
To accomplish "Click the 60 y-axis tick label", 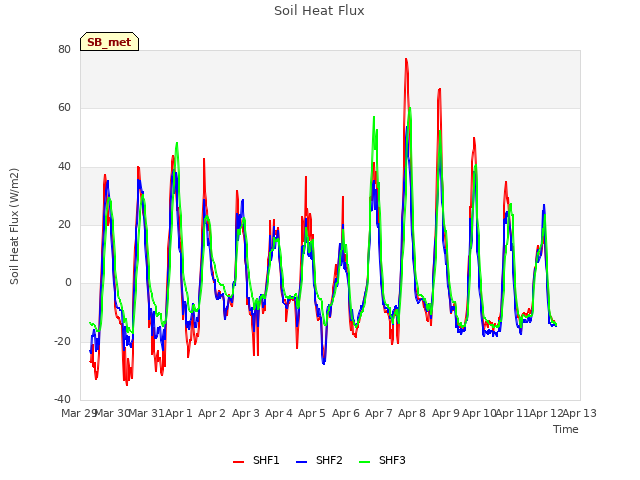I will click(x=64, y=108).
